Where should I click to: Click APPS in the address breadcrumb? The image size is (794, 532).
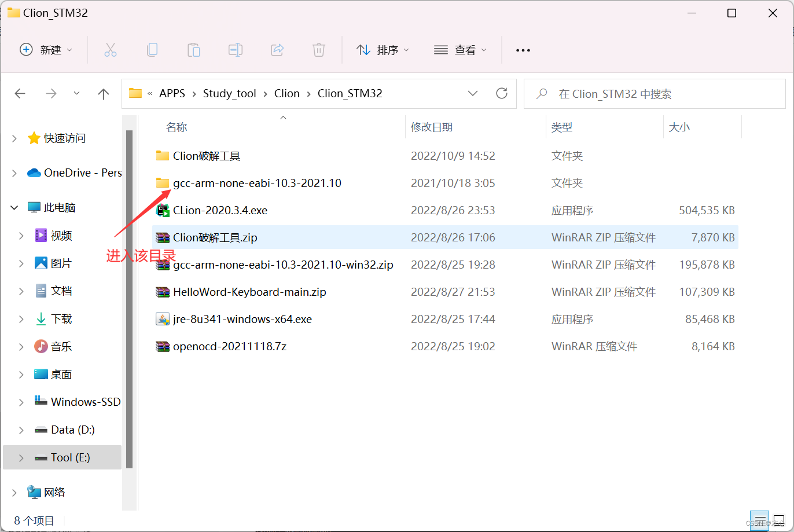pos(172,93)
